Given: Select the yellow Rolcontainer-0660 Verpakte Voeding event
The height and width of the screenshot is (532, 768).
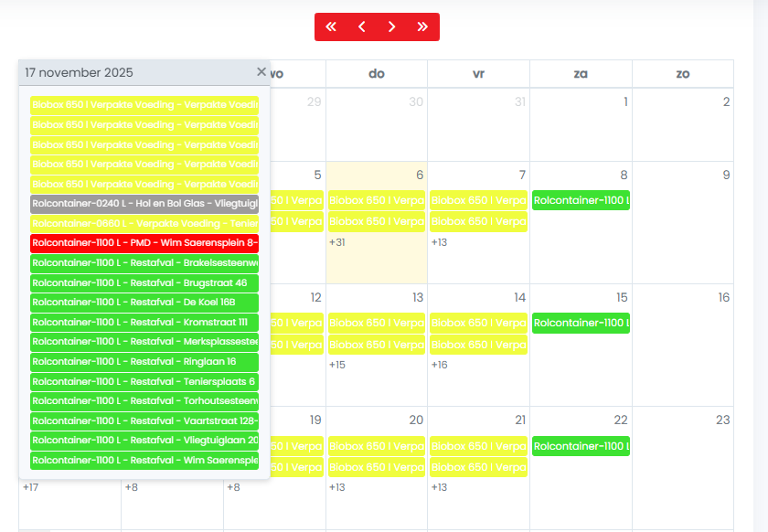Looking at the screenshot, I should [x=144, y=223].
